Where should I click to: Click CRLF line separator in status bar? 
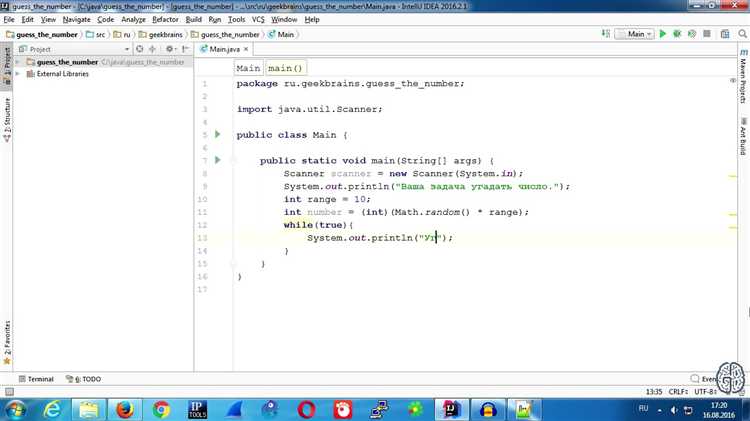[678, 392]
